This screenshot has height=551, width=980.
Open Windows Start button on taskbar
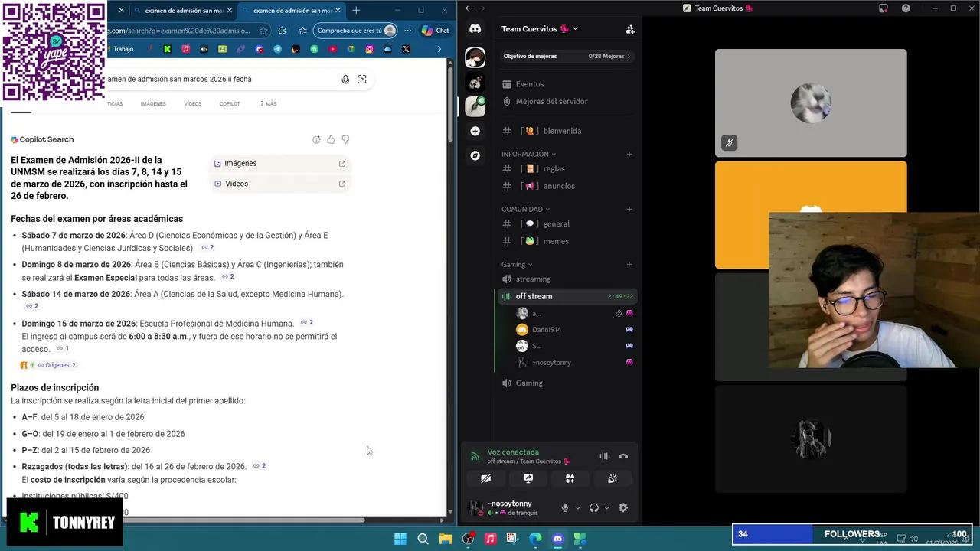pyautogui.click(x=400, y=539)
